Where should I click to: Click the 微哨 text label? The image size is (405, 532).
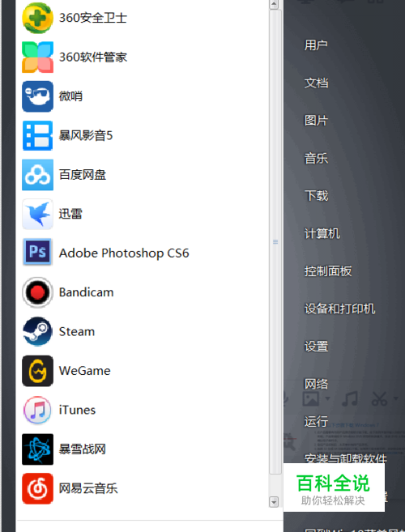[x=70, y=96]
